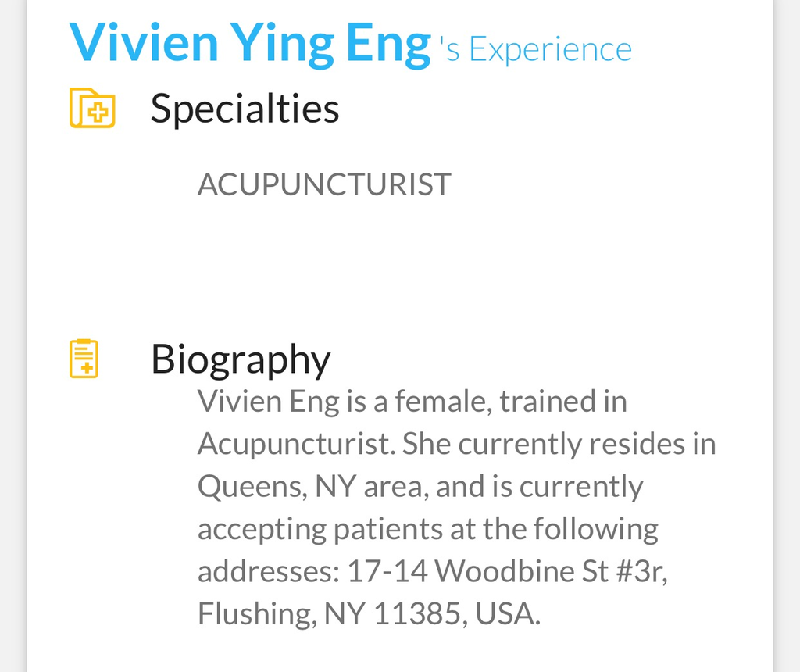800x672 pixels.
Task: Click "trained in" in the biography
Action: point(562,402)
